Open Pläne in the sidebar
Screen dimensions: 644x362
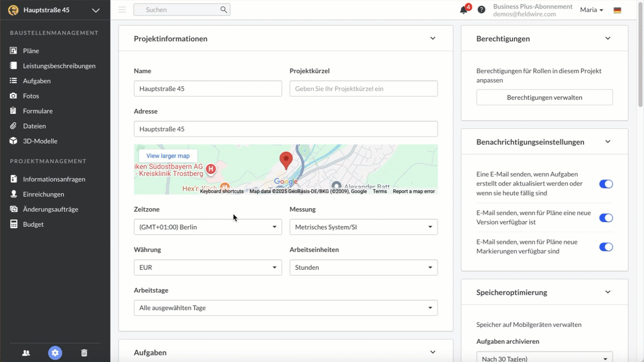pyautogui.click(x=31, y=51)
